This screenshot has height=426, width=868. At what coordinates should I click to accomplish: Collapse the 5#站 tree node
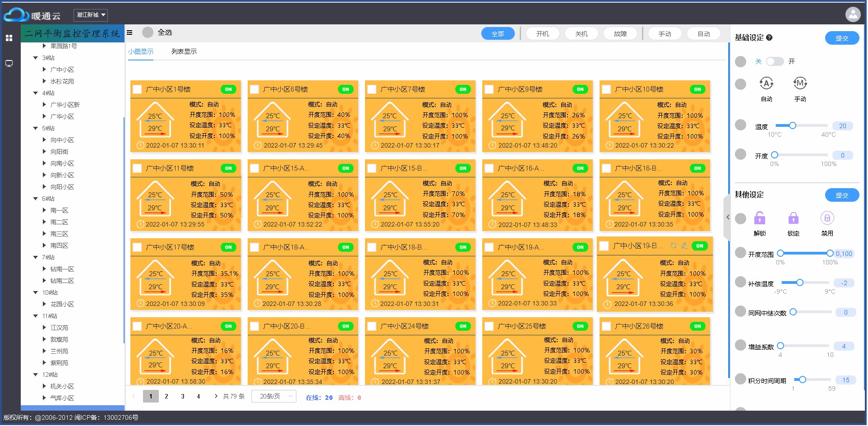[x=36, y=128]
